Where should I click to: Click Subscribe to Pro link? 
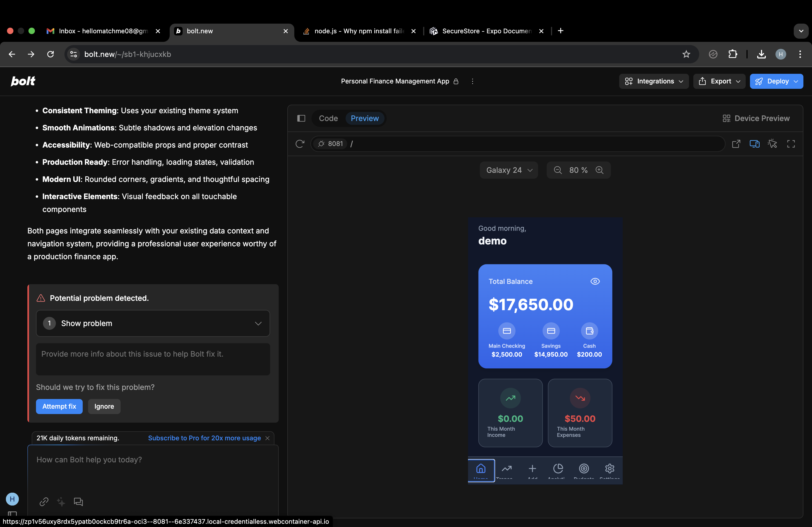[204, 438]
